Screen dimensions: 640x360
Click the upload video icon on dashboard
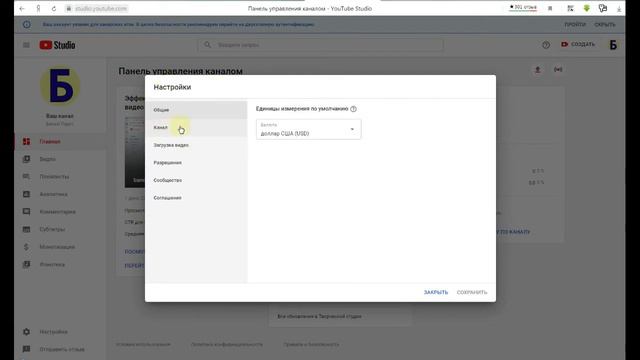[x=538, y=70]
